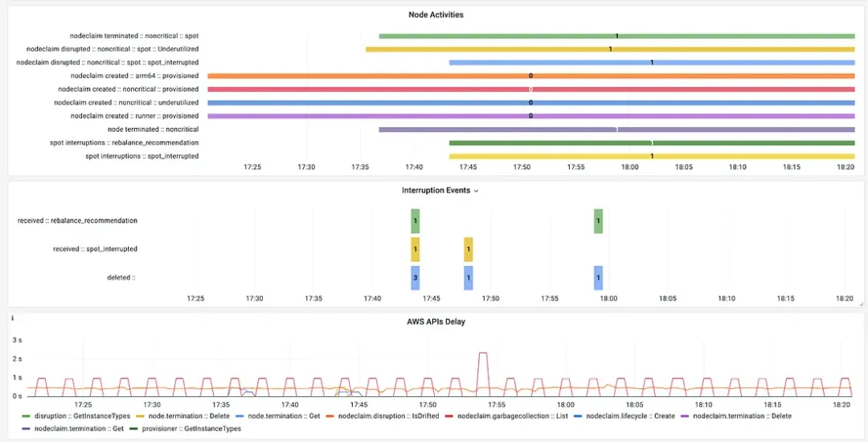Click the 2 s label on delay y-axis
This screenshot has height=442, width=868.
pos(17,358)
